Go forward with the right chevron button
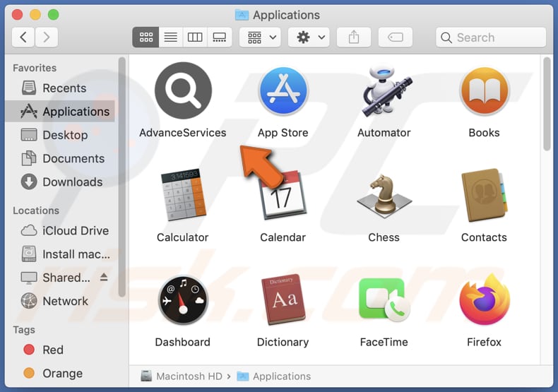The width and height of the screenshot is (558, 392). [46, 37]
